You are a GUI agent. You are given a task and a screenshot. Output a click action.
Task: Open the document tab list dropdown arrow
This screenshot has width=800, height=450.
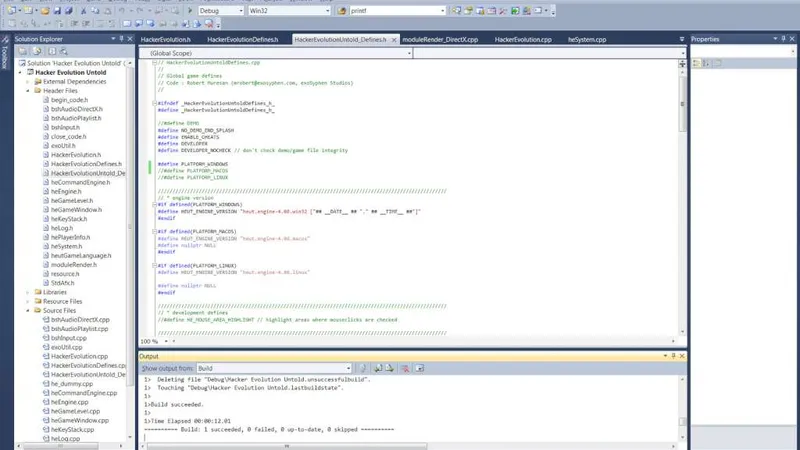682,39
